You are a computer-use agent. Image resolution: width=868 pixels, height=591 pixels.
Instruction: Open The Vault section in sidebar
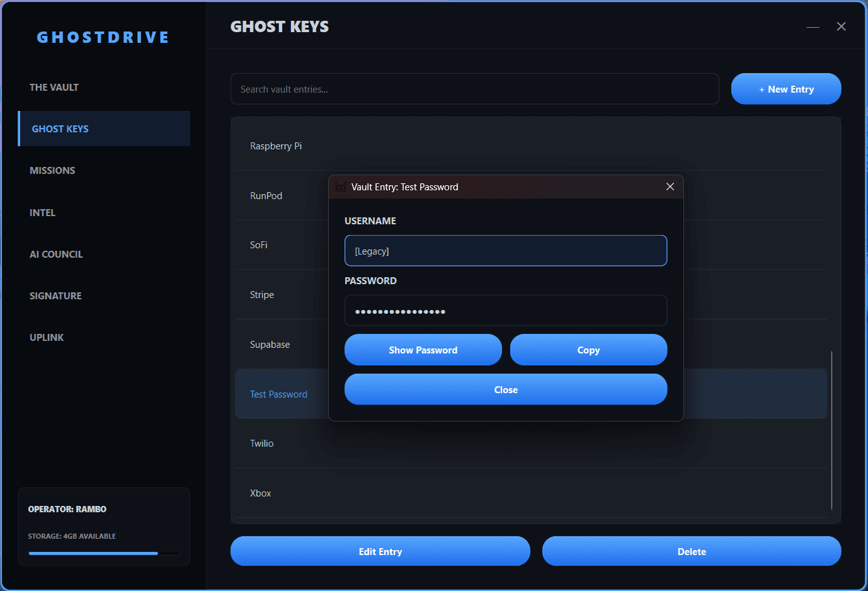(54, 88)
